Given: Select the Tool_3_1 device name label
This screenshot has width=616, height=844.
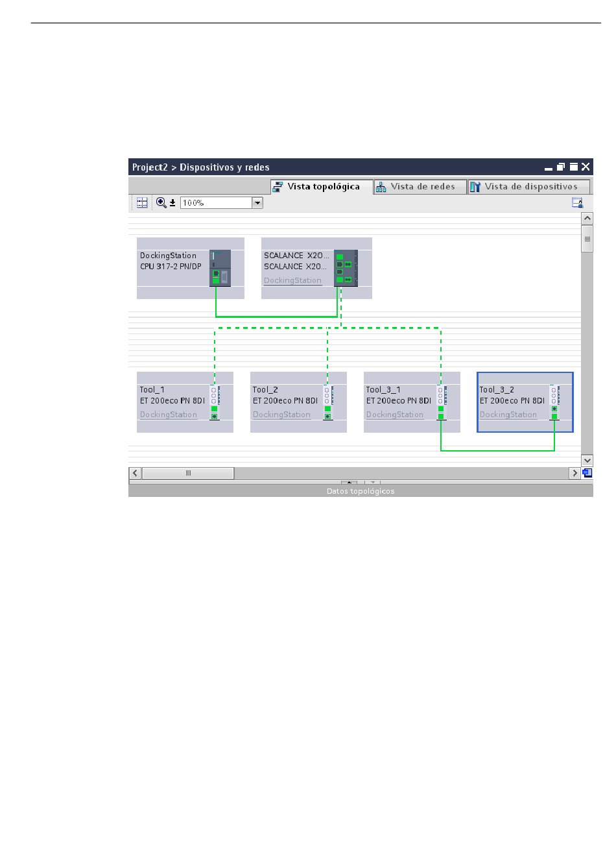Looking at the screenshot, I should pos(383,390).
